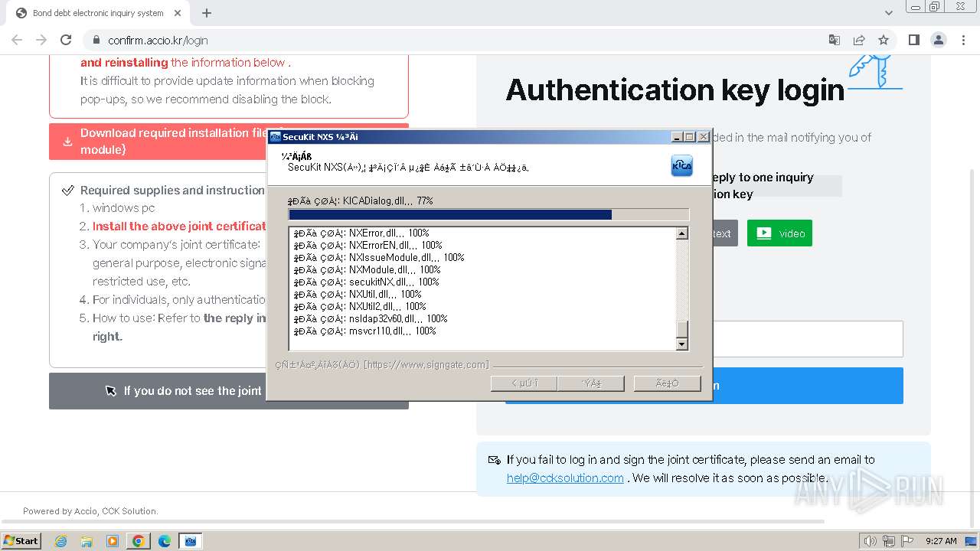Click the install log scrollbar thumb
Screen dimensions: 980x551
click(x=682, y=330)
